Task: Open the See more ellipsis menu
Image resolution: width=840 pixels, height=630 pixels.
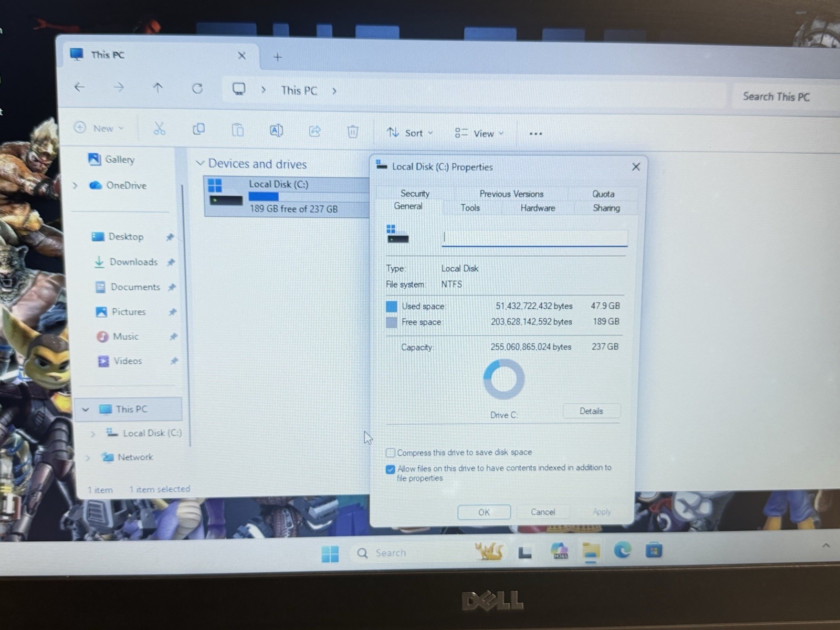Action: point(535,134)
